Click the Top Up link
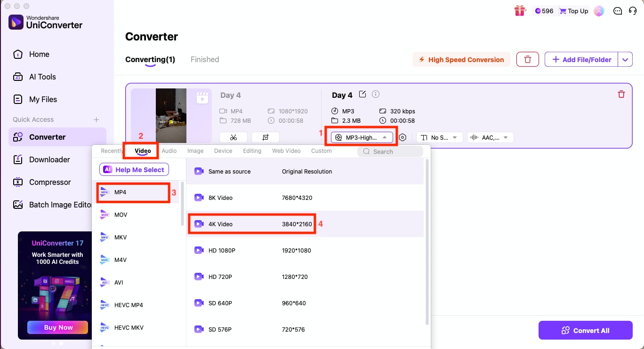This screenshot has height=349, width=644. [x=573, y=11]
